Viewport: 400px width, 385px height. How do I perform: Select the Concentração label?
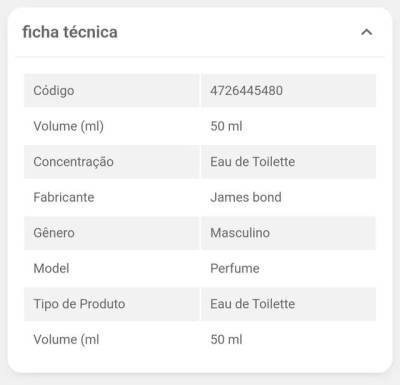click(x=73, y=162)
